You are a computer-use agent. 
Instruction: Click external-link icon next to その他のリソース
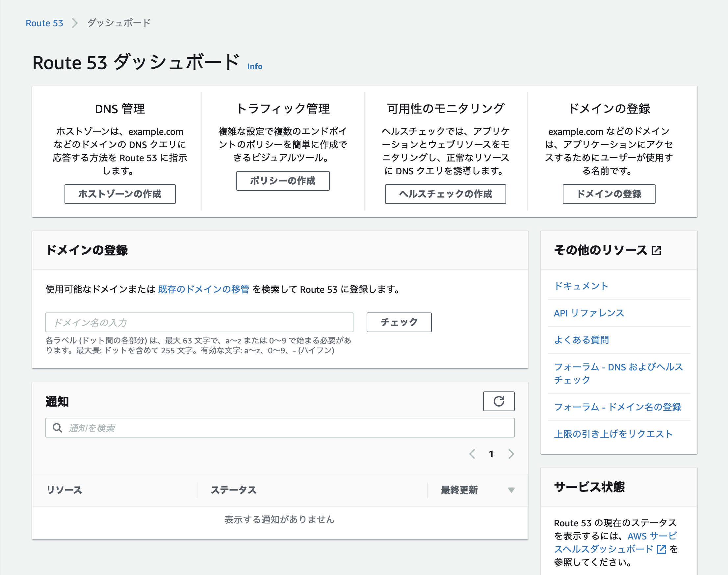click(x=656, y=251)
